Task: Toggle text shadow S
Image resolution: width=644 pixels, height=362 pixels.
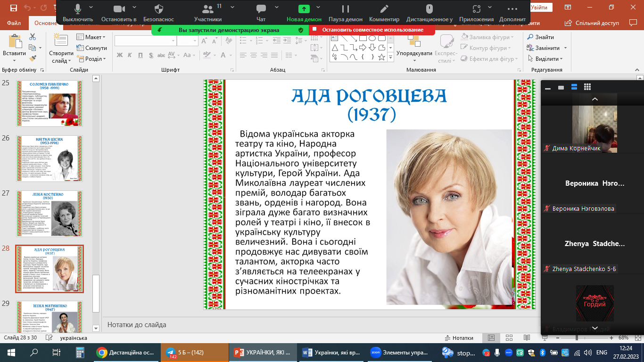Action: pyautogui.click(x=151, y=55)
